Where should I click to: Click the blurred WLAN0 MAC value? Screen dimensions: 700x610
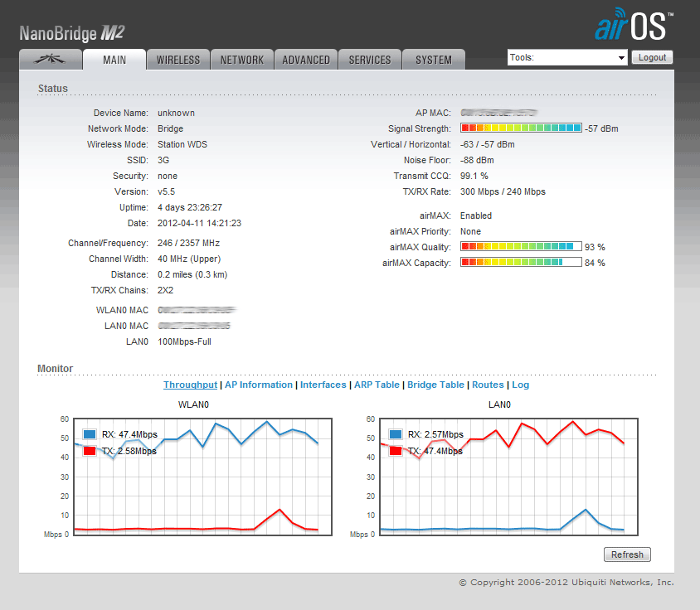pyautogui.click(x=197, y=310)
